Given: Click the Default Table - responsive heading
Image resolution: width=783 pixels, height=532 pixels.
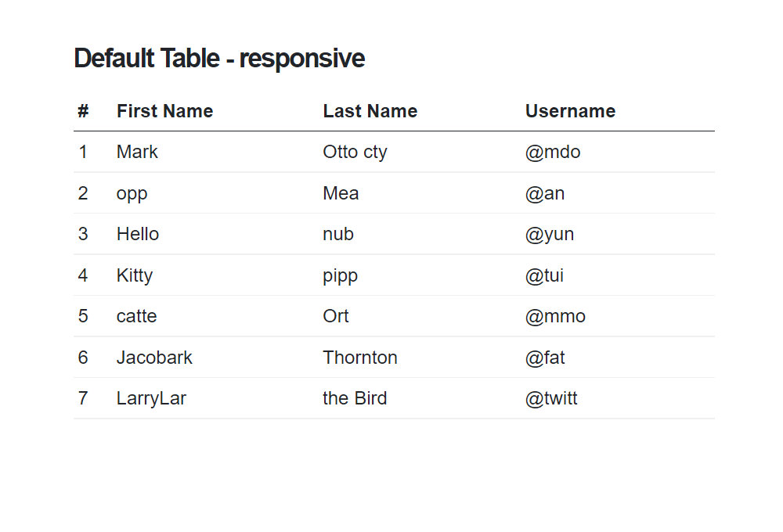Looking at the screenshot, I should [219, 59].
